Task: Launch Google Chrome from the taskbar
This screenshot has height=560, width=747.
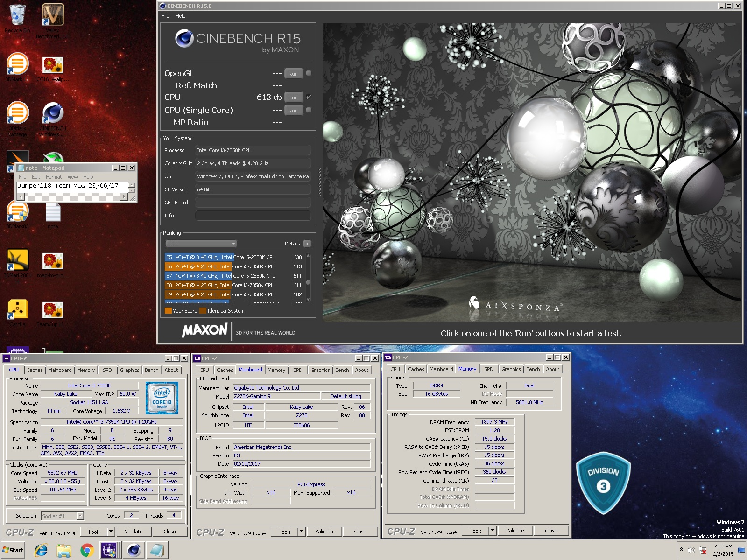Action: (86, 550)
